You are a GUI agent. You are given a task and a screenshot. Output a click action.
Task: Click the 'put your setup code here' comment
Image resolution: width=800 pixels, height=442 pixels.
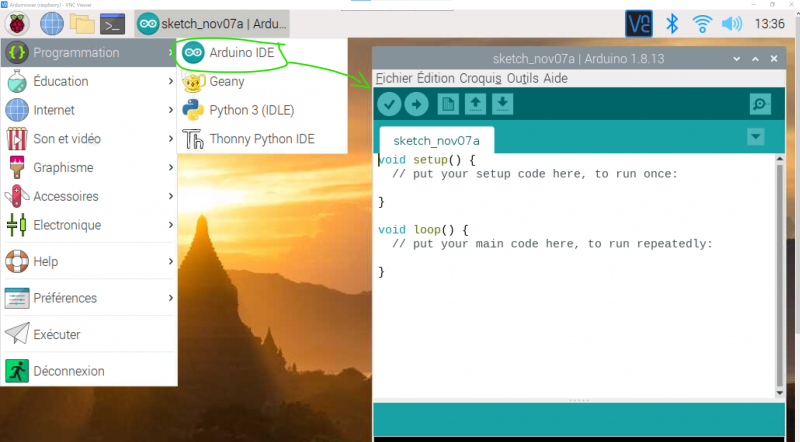[x=535, y=174]
